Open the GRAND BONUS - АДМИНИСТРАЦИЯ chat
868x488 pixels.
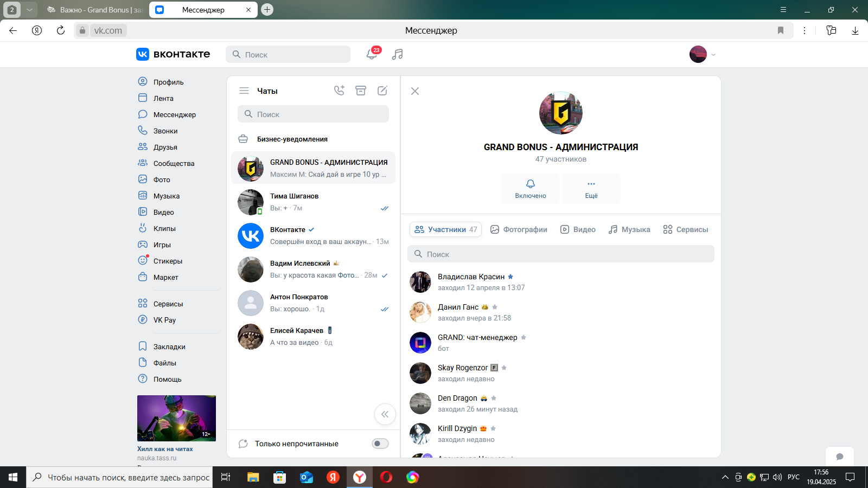coord(313,168)
